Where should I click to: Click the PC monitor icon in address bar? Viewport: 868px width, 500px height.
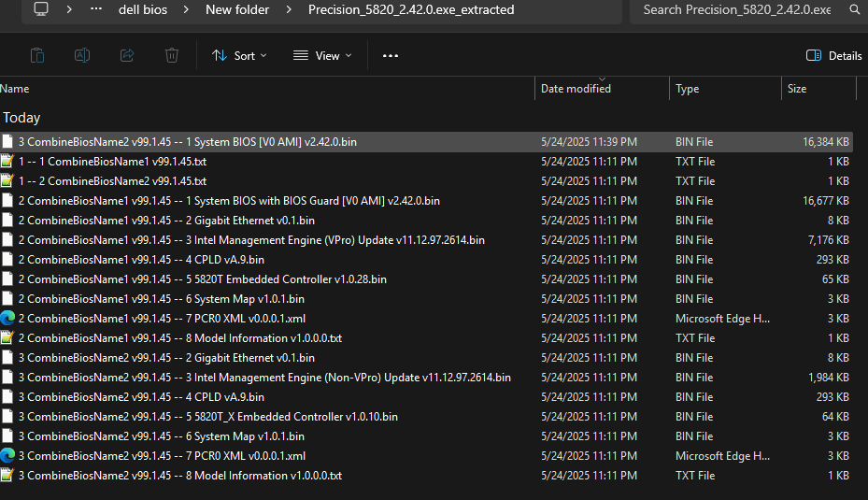point(41,9)
